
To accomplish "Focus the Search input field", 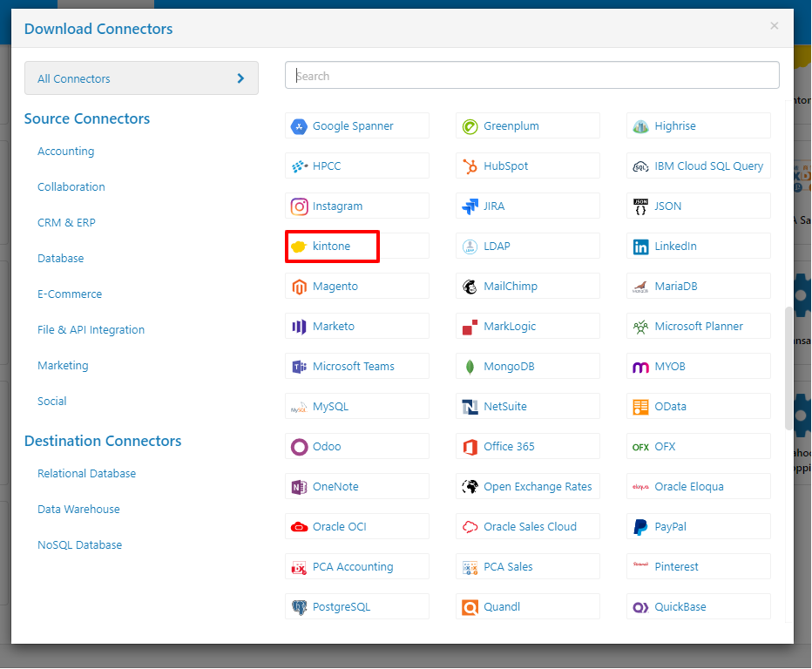I will (531, 76).
